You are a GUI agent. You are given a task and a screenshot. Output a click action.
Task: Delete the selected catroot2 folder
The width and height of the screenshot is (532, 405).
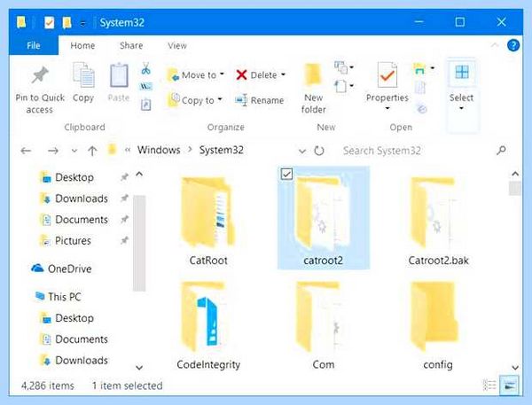pos(256,75)
